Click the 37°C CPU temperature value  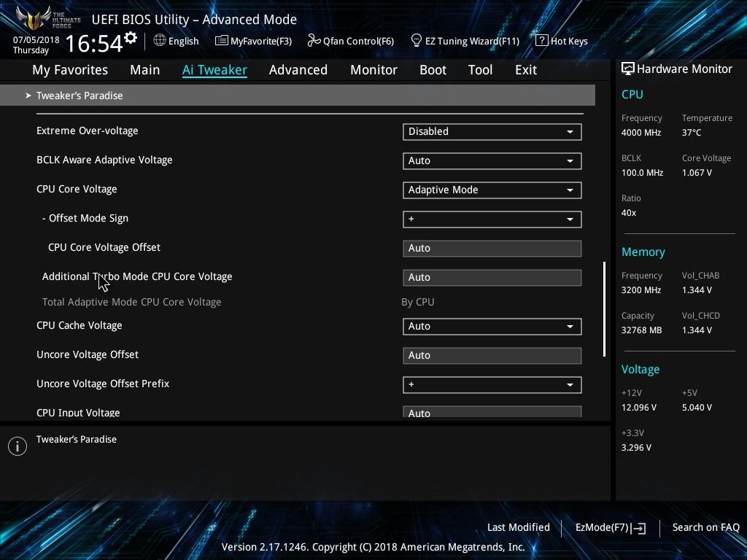pyautogui.click(x=692, y=133)
